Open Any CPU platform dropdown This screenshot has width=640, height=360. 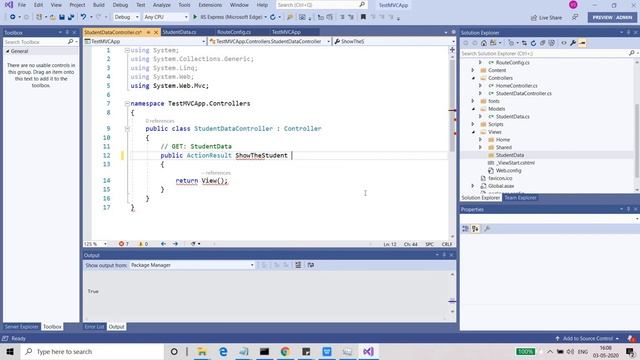(x=166, y=17)
